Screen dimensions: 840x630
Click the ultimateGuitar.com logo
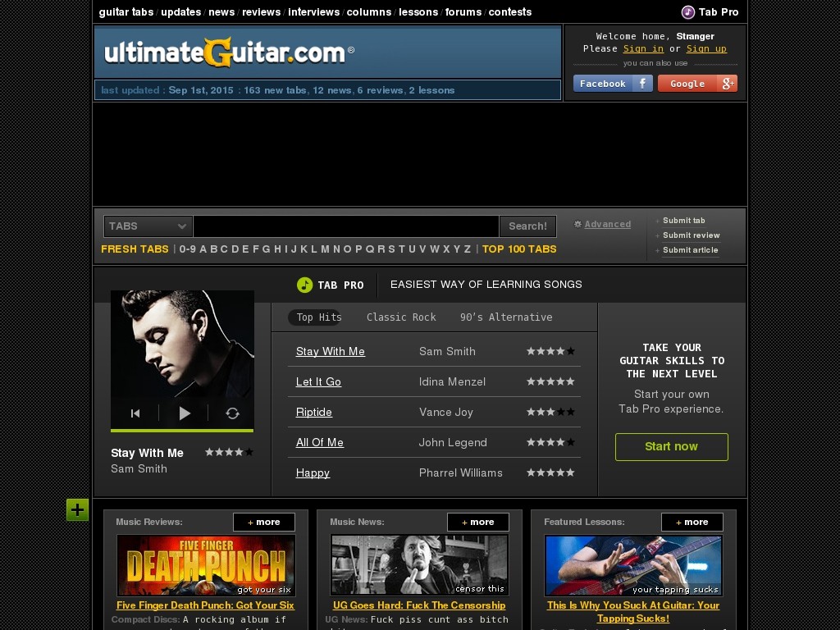click(230, 52)
